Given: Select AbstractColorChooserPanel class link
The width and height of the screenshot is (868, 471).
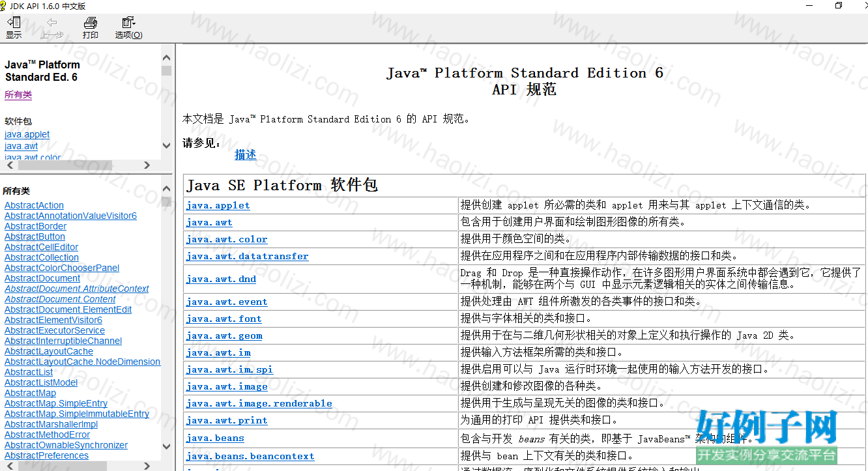Looking at the screenshot, I should tap(62, 268).
